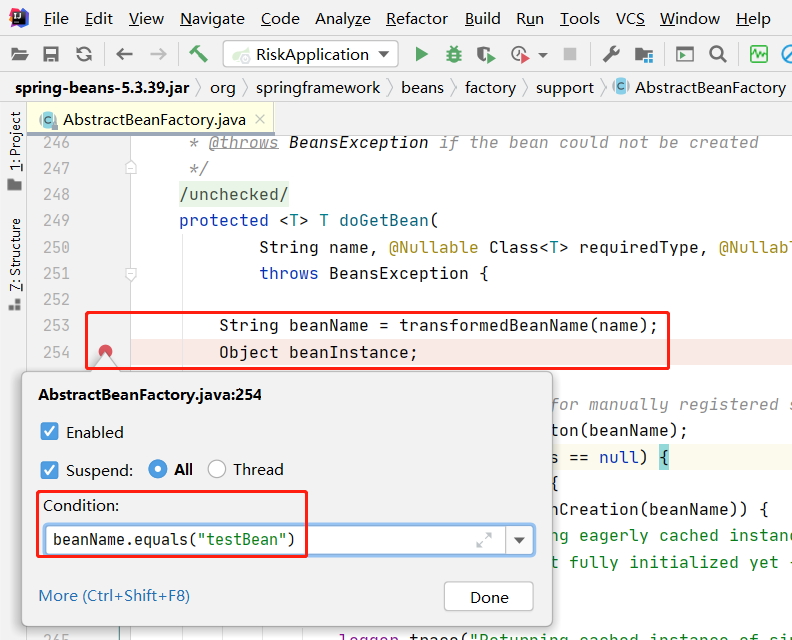This screenshot has width=792, height=640.
Task: Click transformedBeanName on line 253
Action: 493,326
